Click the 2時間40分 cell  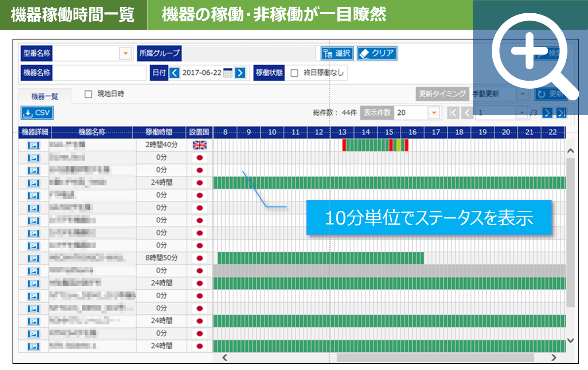coord(161,145)
